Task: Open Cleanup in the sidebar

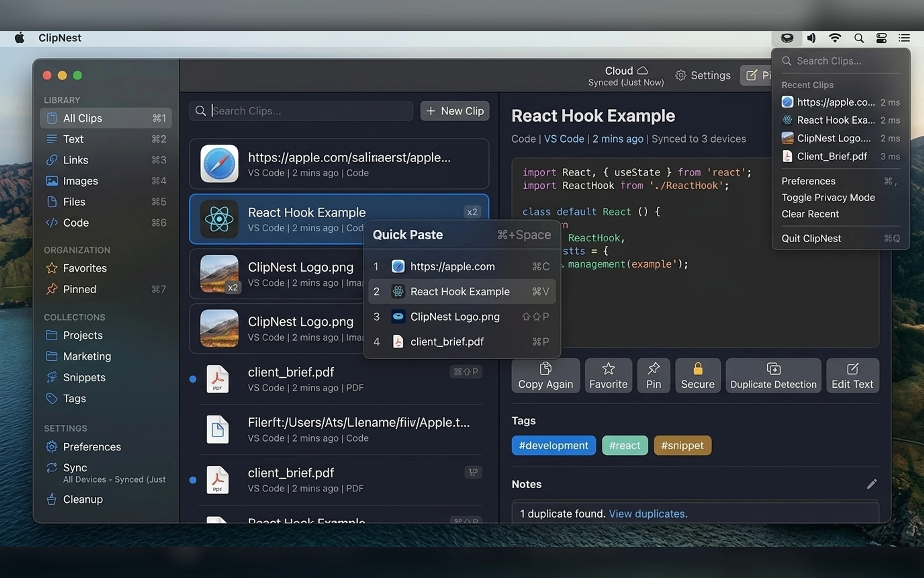Action: pyautogui.click(x=106, y=499)
